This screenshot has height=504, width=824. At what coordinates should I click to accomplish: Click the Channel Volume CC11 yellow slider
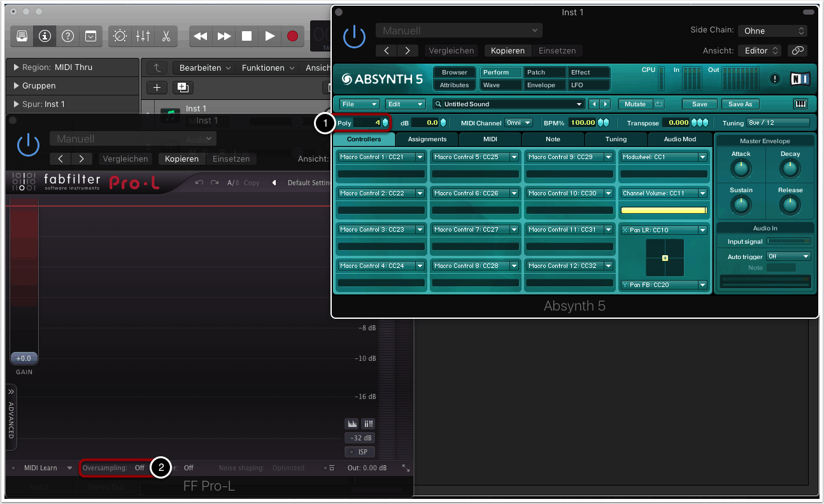(664, 210)
